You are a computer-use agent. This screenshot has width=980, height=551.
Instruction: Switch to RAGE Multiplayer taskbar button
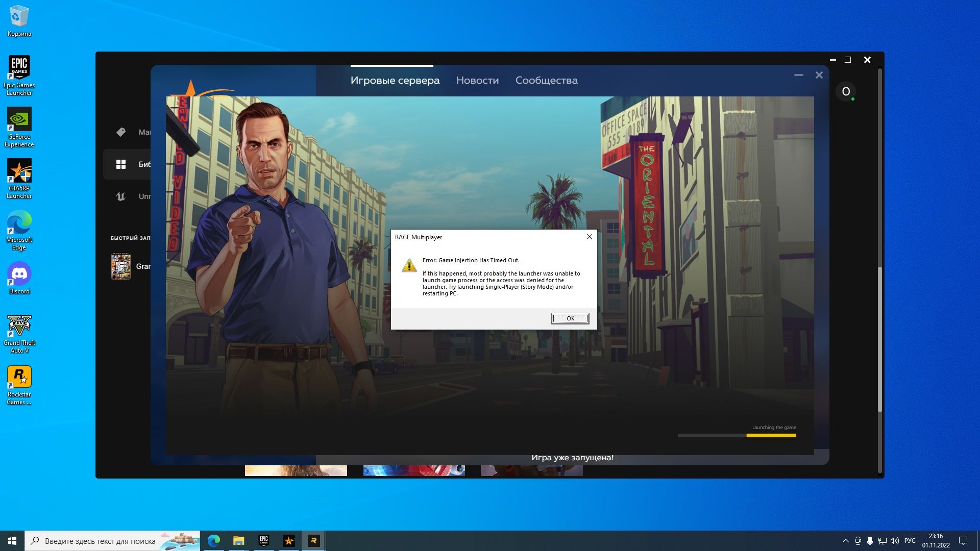pos(314,541)
